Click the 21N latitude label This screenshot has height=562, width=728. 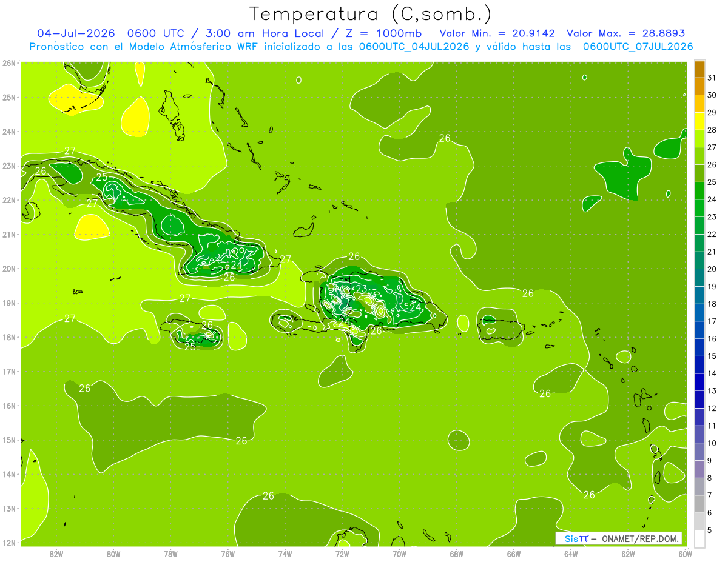tap(9, 235)
